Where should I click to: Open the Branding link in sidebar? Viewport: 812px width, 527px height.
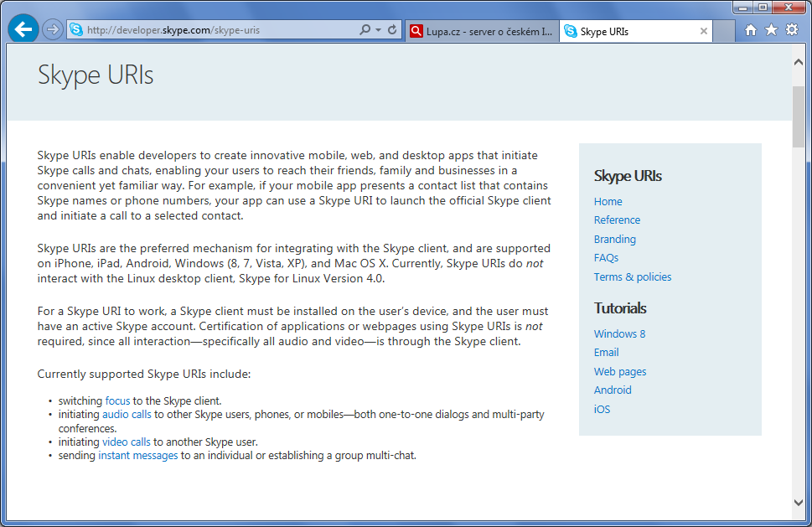click(614, 240)
